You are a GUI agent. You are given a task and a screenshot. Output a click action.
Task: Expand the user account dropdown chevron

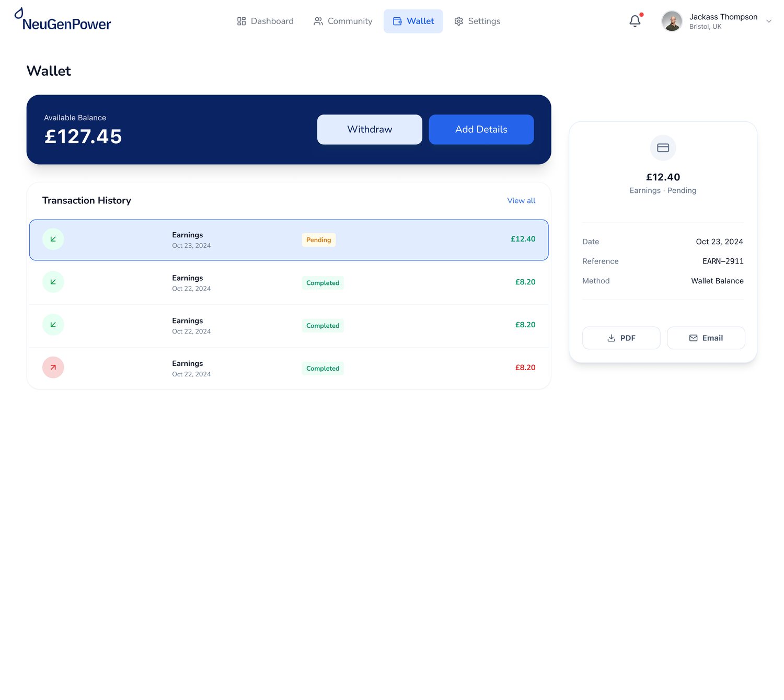[x=769, y=21]
